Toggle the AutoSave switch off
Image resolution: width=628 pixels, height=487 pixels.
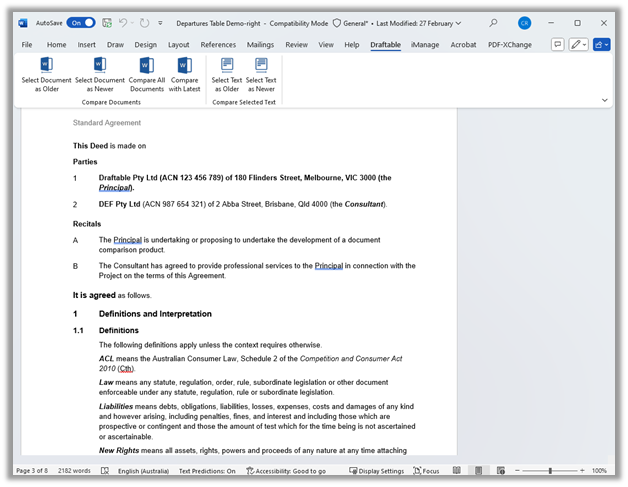pyautogui.click(x=81, y=23)
